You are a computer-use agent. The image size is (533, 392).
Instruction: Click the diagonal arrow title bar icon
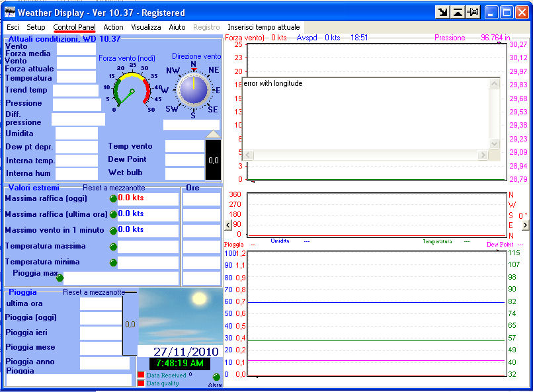pos(442,13)
